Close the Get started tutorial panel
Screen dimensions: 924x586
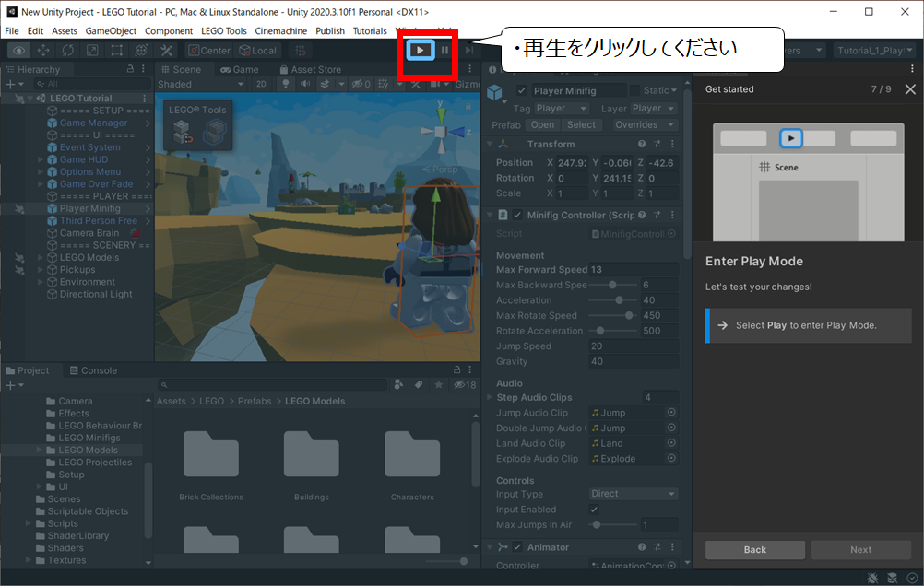tap(910, 89)
